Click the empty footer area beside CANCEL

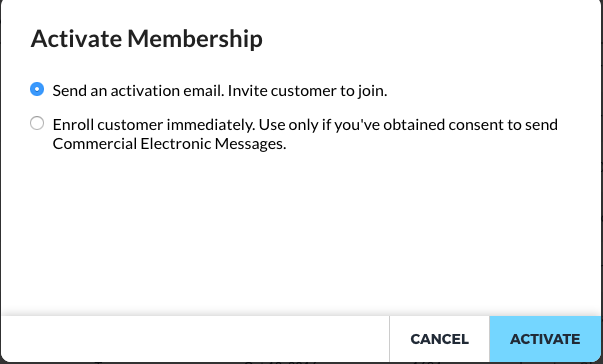(x=195, y=339)
